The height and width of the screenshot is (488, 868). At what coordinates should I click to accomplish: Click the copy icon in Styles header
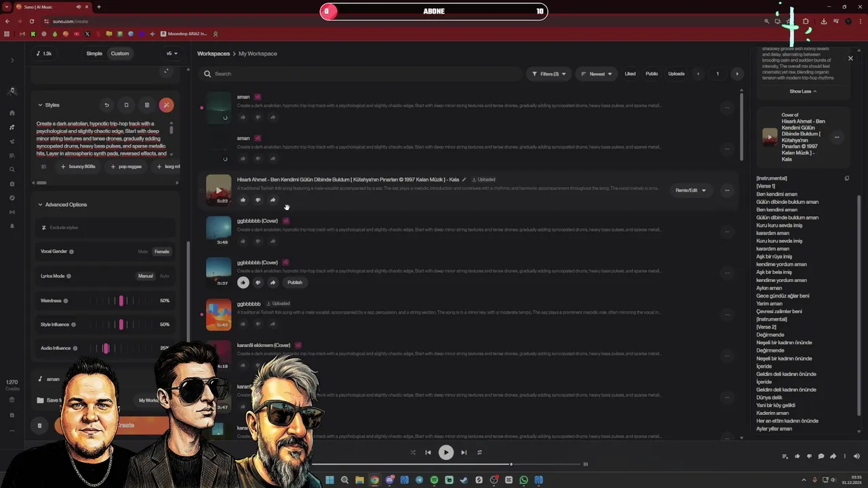pos(126,105)
